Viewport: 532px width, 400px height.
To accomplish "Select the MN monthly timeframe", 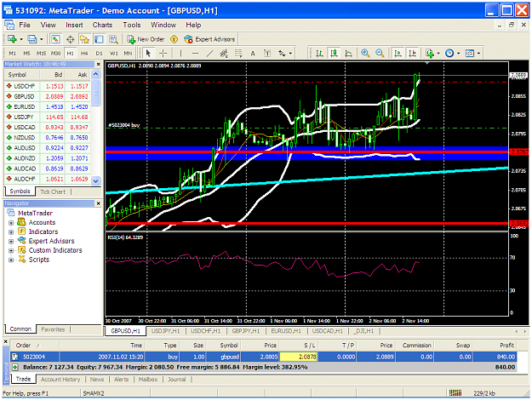I will click(x=128, y=54).
